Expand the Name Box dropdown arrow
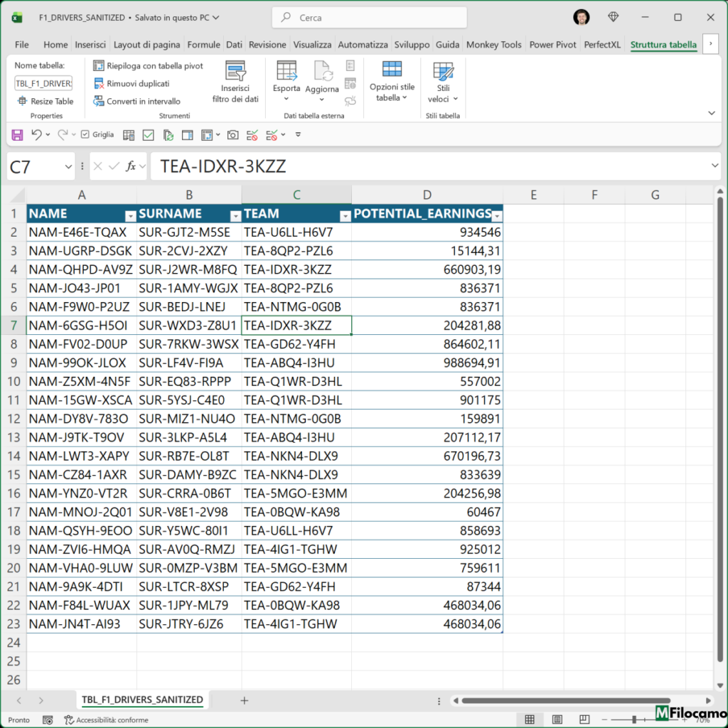Viewport: 728px width, 728px height. (x=68, y=166)
